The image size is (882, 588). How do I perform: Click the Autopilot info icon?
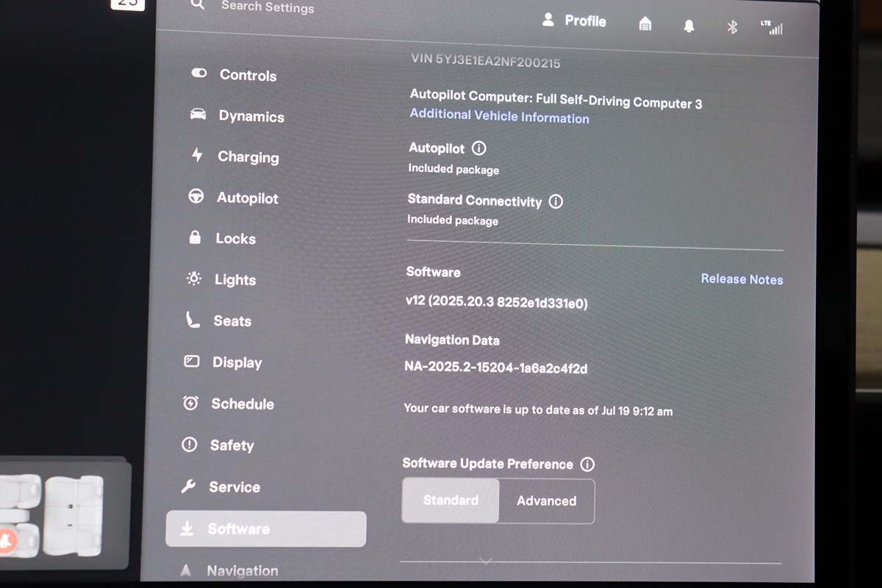(x=478, y=148)
